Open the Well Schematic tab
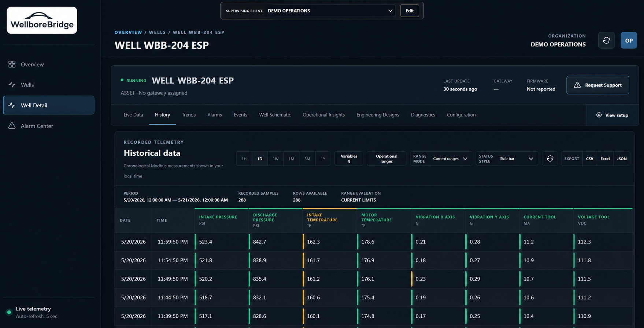This screenshot has width=644, height=328. [275, 115]
